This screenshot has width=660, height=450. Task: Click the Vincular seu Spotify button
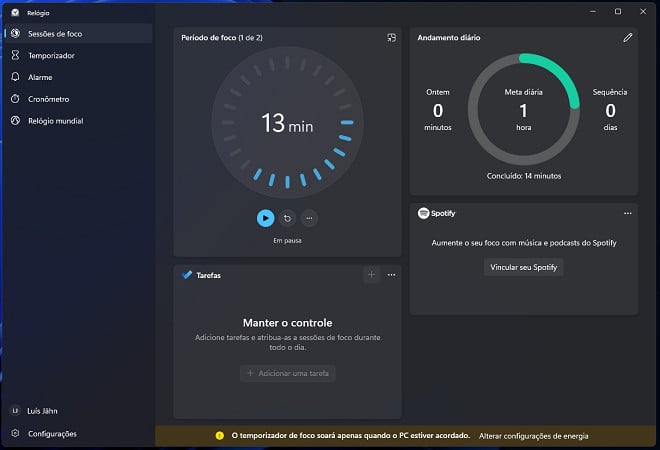click(x=524, y=267)
